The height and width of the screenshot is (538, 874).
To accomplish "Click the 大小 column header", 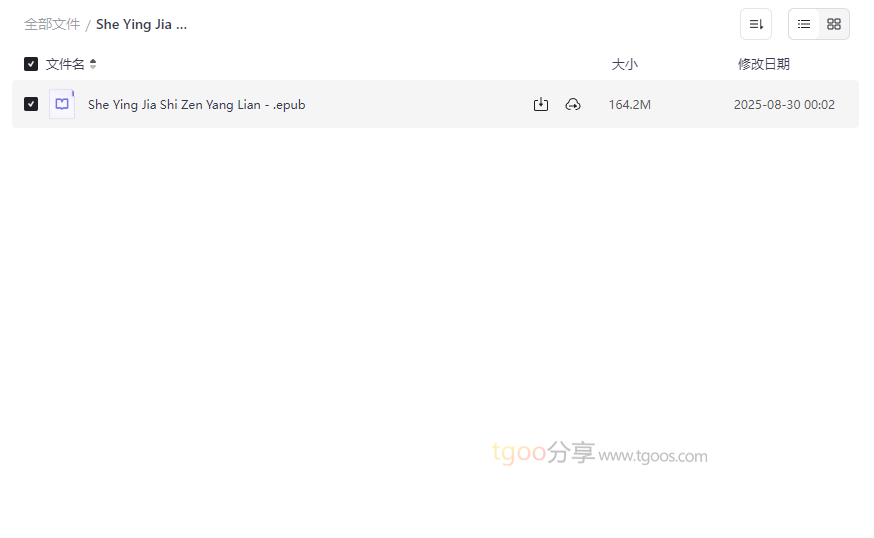I will [x=624, y=64].
